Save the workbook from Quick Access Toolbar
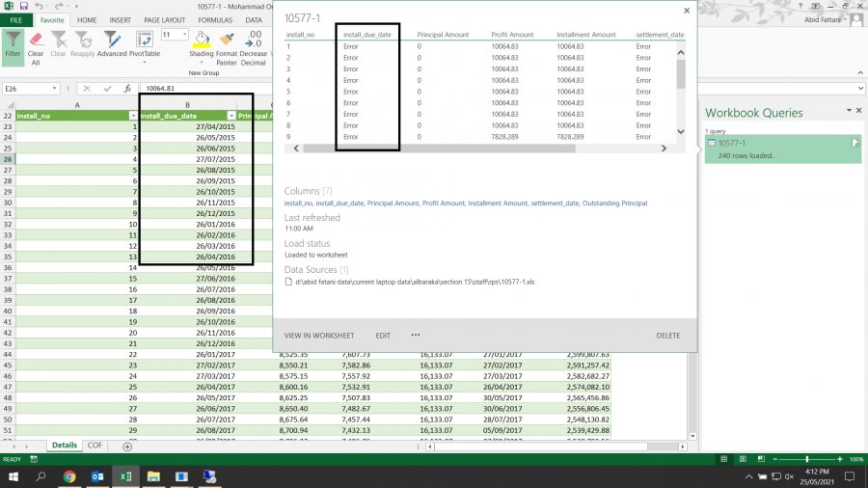868x488 pixels. (x=24, y=6)
